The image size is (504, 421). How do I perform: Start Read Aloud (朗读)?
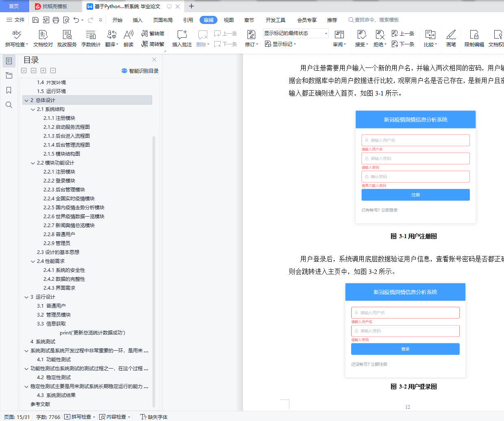point(128,39)
